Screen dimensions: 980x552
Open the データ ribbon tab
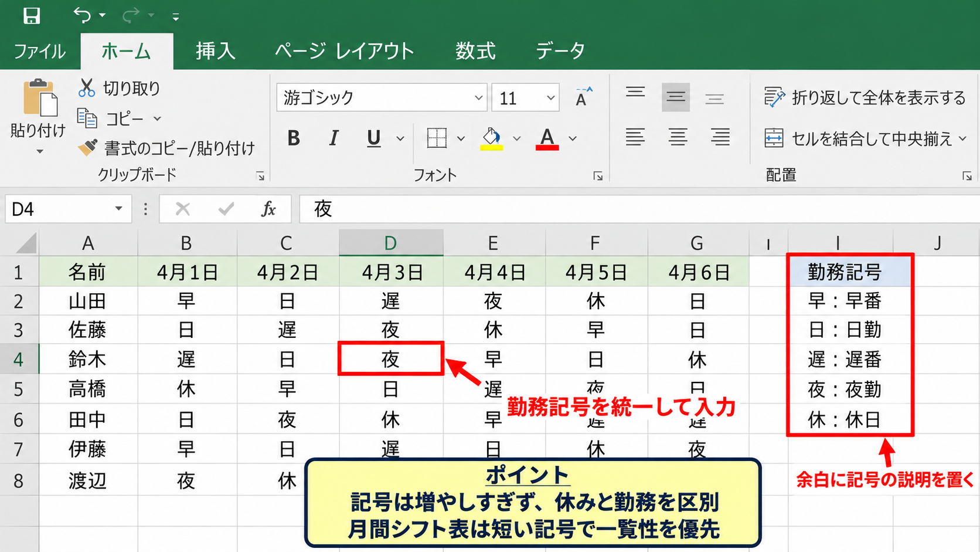[560, 51]
